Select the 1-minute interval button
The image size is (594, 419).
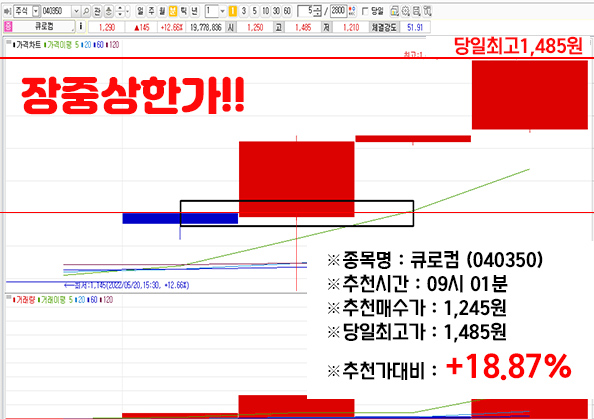pos(233,11)
